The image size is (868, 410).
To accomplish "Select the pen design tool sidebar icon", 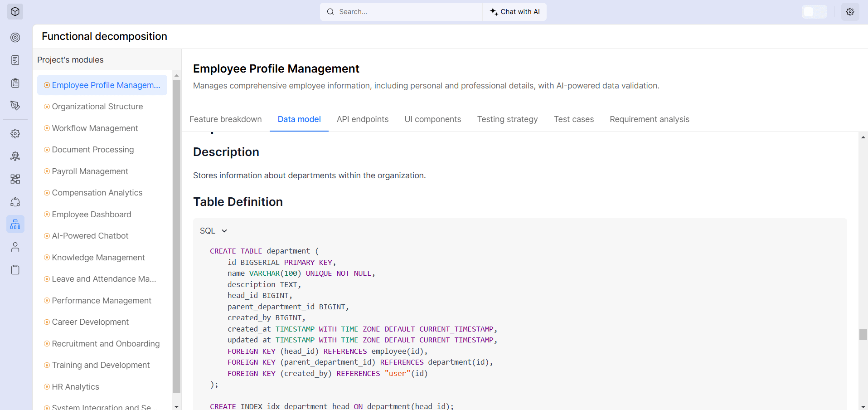I will click(x=15, y=106).
